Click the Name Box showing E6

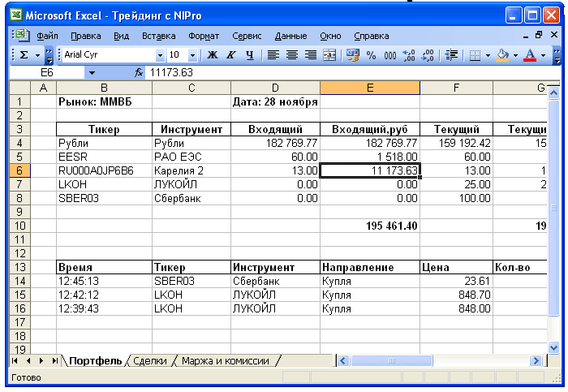coord(47,73)
